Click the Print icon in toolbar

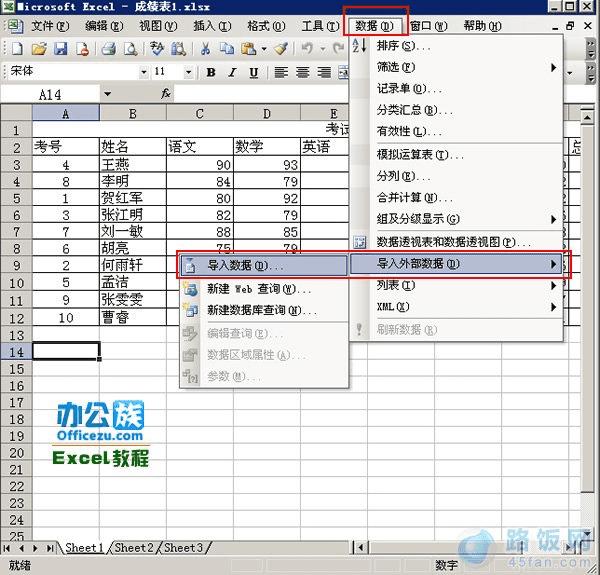pos(109,49)
